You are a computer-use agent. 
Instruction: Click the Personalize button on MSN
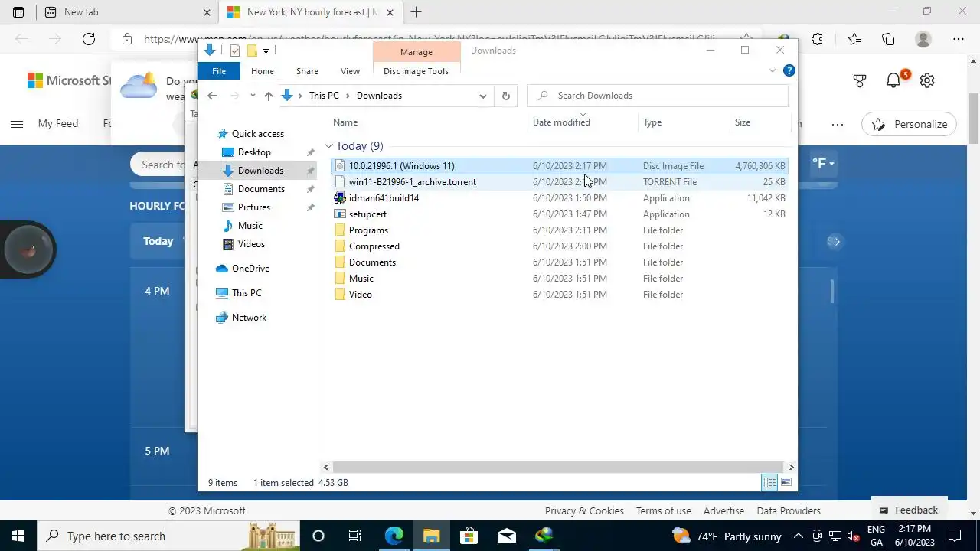909,124
